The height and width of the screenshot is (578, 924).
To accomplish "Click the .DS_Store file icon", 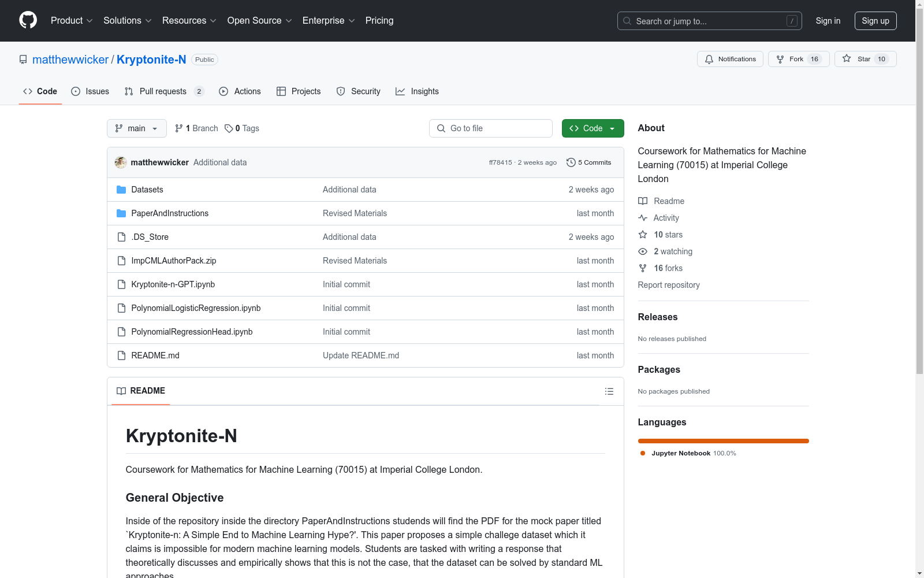I will [x=121, y=237].
